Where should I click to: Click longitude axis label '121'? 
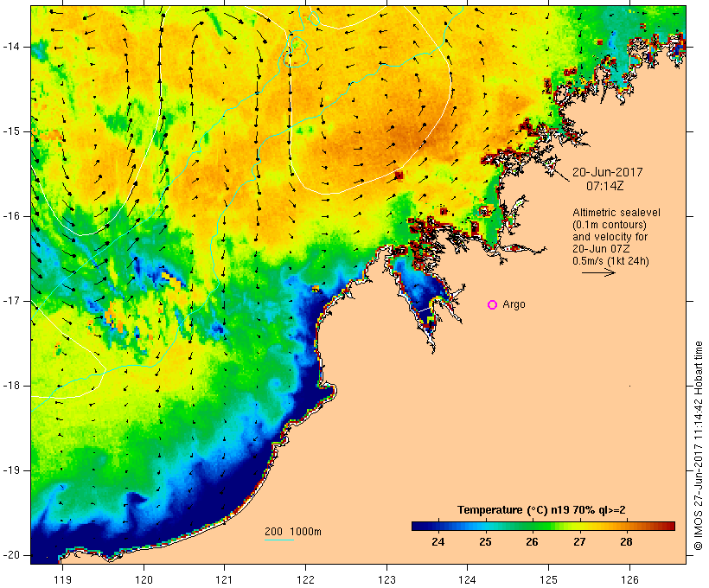(x=225, y=579)
